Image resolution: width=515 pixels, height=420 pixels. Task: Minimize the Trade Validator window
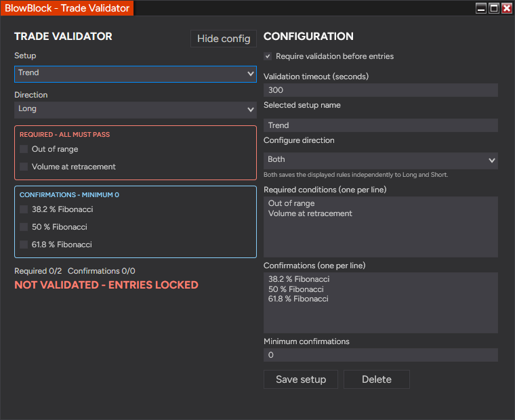tap(481, 8)
